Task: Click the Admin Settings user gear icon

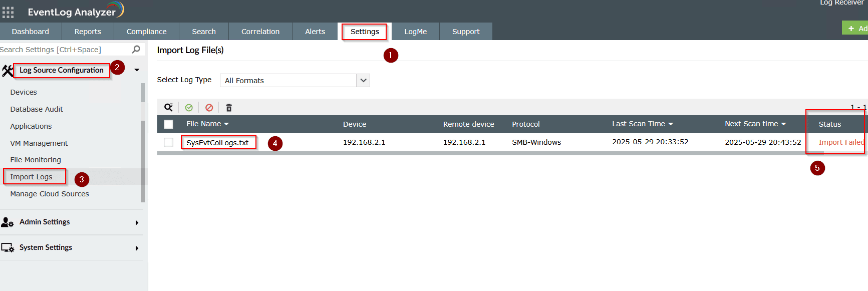Action: tap(8, 222)
